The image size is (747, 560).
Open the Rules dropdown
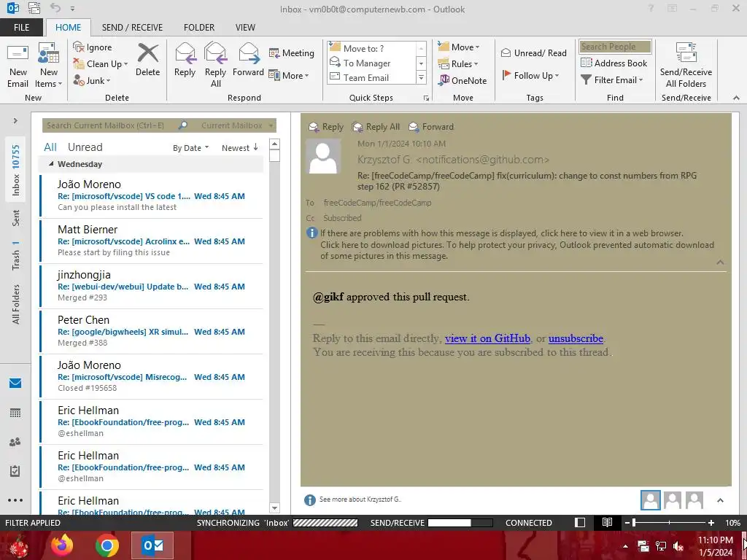click(458, 64)
